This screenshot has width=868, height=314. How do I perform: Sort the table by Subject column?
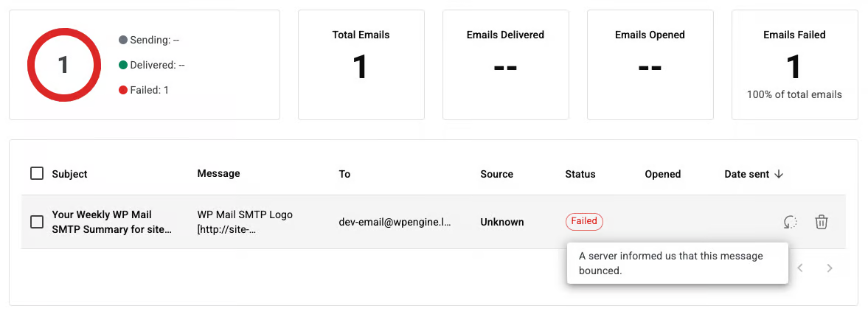click(x=69, y=175)
